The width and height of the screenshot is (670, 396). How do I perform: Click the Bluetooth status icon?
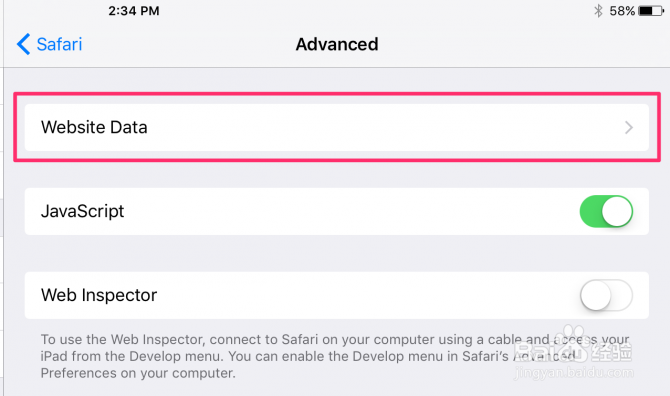[x=598, y=11]
